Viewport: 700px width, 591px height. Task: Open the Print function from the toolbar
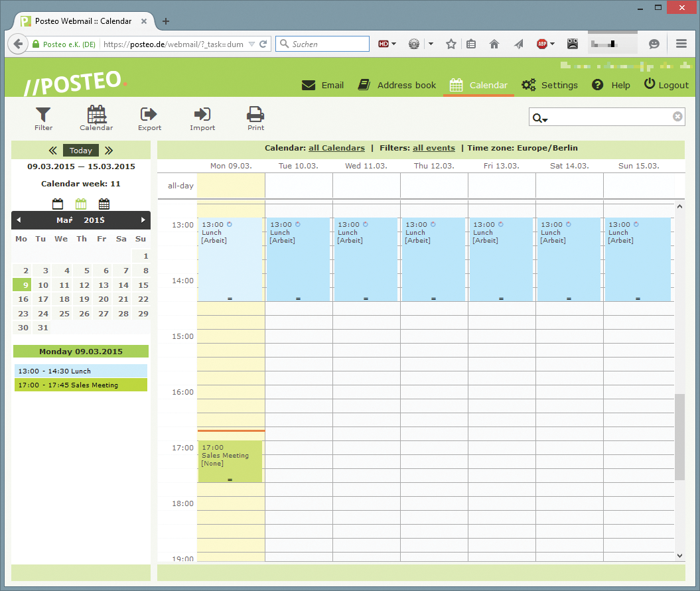[255, 118]
